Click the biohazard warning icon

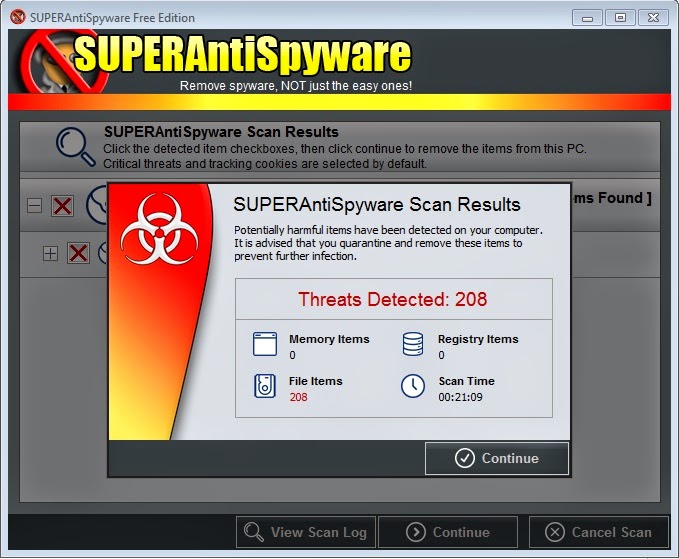point(160,230)
